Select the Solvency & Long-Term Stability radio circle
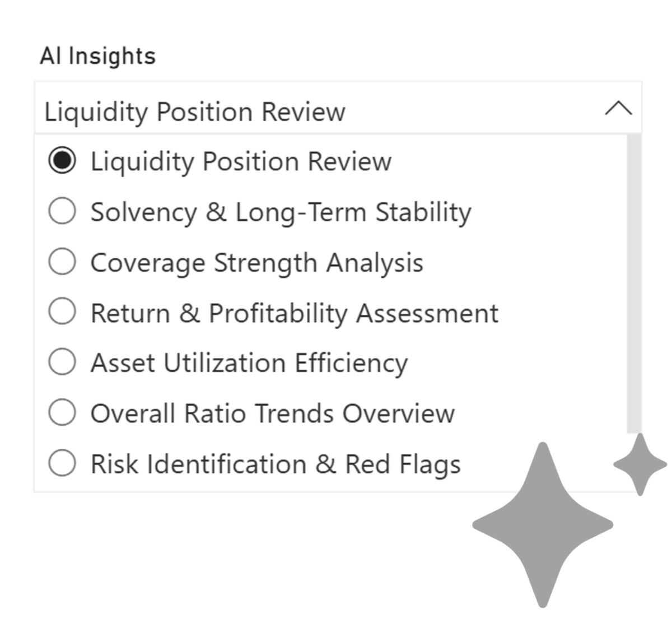Image resolution: width=672 pixels, height=623 pixels. [x=62, y=212]
